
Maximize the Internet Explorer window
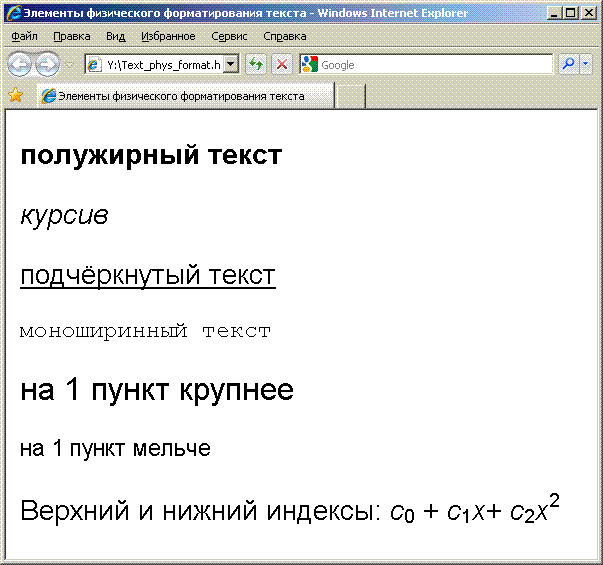coord(571,13)
